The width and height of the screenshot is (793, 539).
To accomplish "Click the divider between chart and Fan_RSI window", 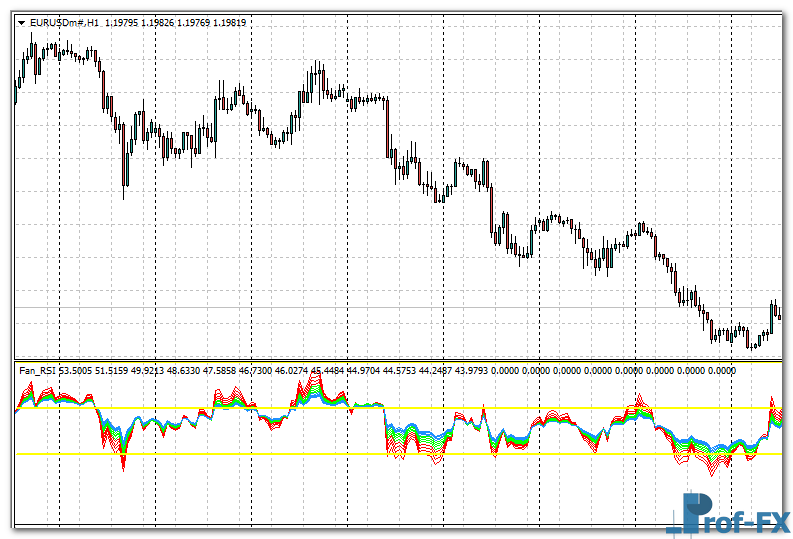I will 400,361.
